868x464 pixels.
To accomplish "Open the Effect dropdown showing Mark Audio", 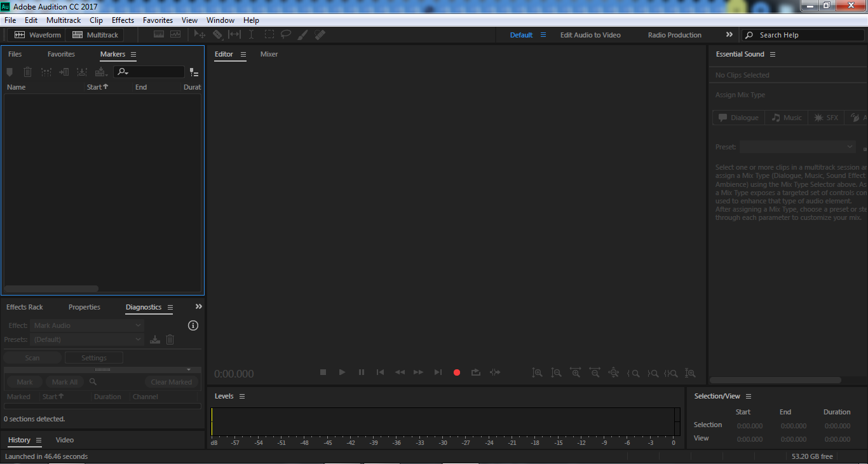I will 87,325.
